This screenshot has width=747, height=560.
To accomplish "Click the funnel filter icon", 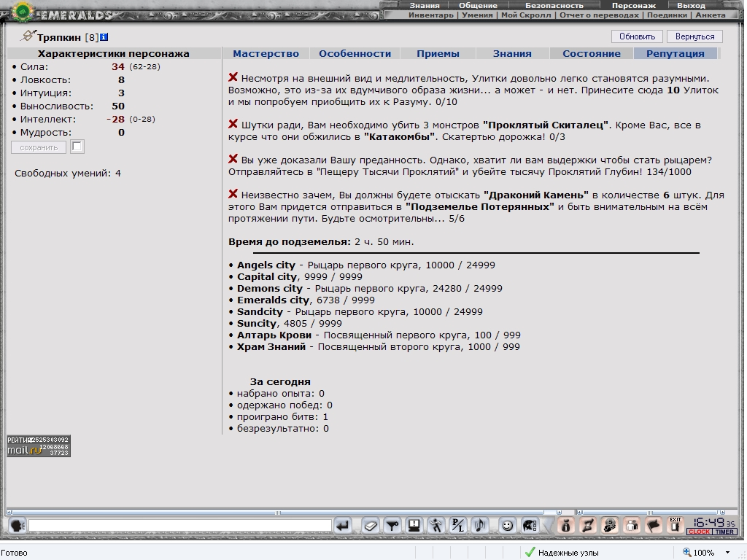I will (392, 526).
